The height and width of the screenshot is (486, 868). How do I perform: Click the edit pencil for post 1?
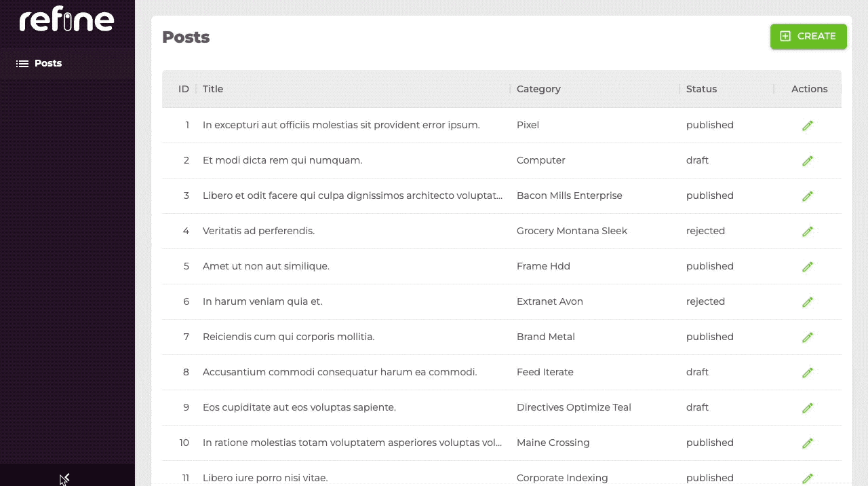click(x=807, y=126)
